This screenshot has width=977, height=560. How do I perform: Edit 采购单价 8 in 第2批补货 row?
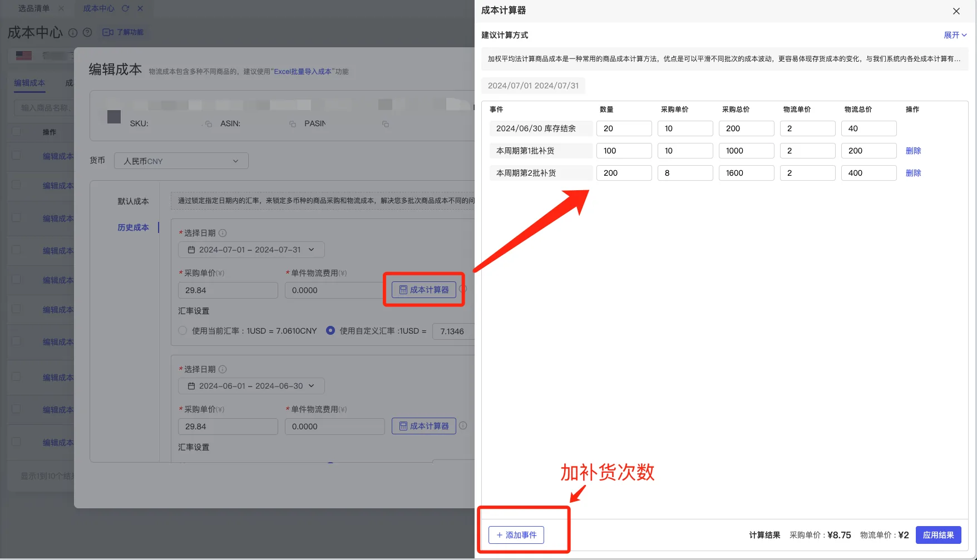(685, 173)
